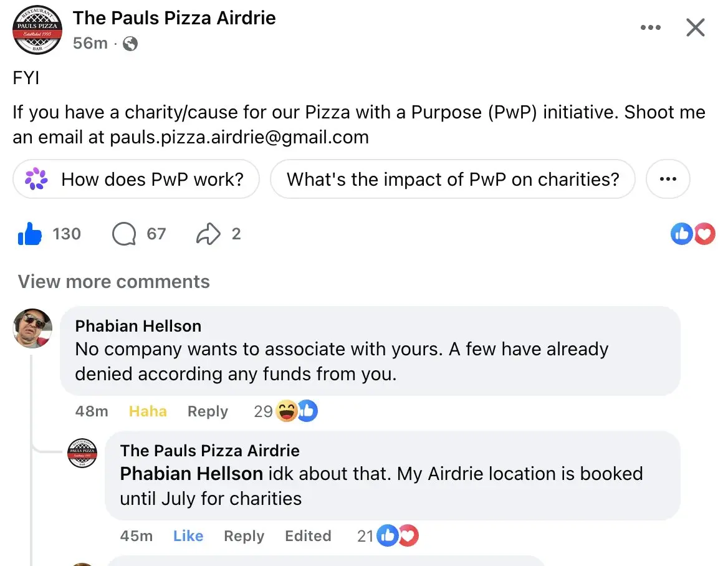Click the share arrow icon
Screen dimensions: 728x566
[x=208, y=234]
